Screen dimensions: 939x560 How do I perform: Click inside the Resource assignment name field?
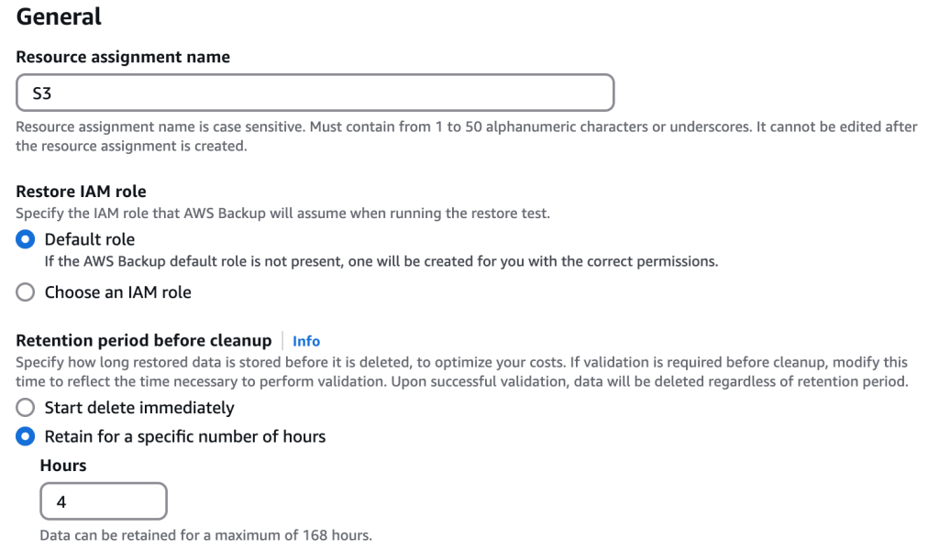click(x=312, y=92)
